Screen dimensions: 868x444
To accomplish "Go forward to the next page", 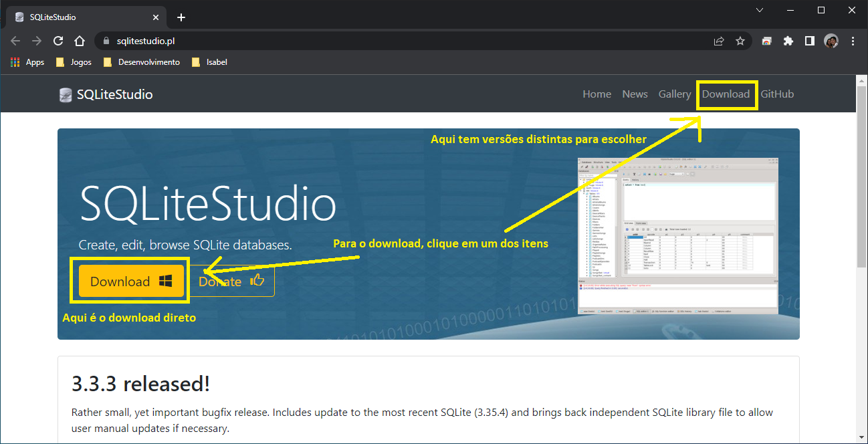I will (37, 41).
